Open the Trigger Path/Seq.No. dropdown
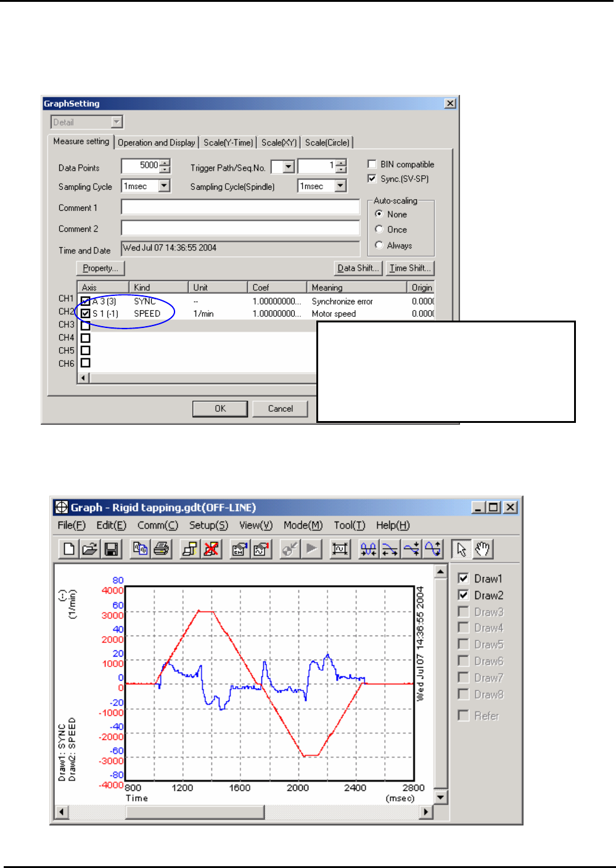The image size is (616, 868). click(x=289, y=166)
